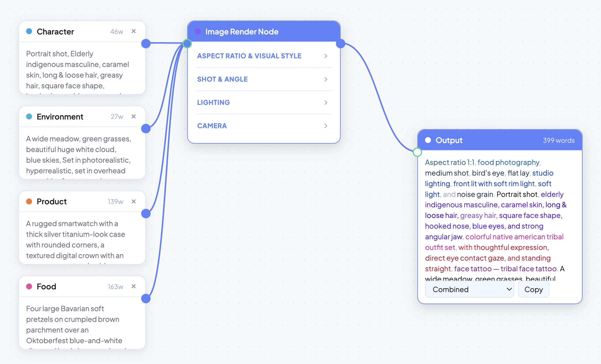
Task: Click the Image Render Node output port
Action: pyautogui.click(x=340, y=43)
